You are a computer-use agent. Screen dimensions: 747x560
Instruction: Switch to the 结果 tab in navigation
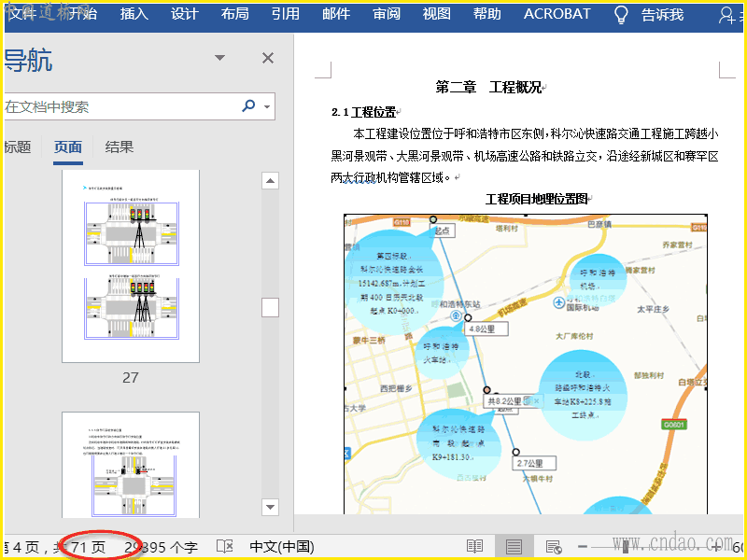click(120, 147)
